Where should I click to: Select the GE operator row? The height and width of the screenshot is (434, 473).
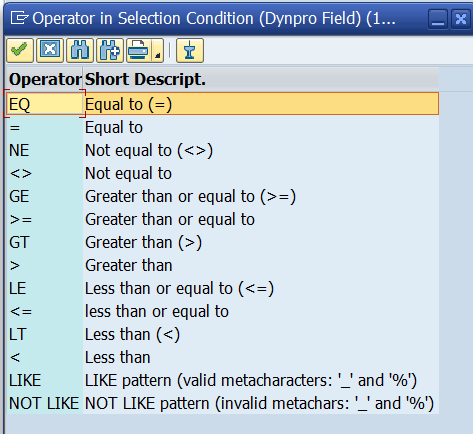pyautogui.click(x=222, y=196)
